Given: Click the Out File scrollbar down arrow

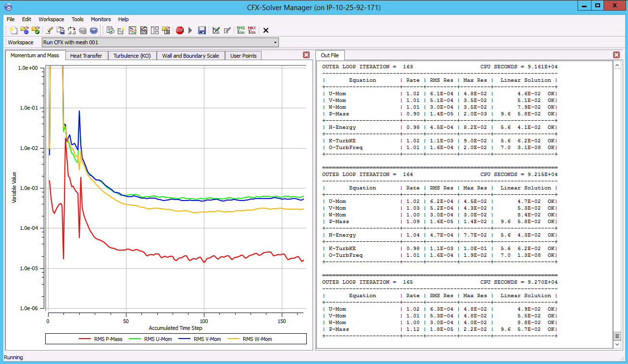Looking at the screenshot, I should 617,344.
